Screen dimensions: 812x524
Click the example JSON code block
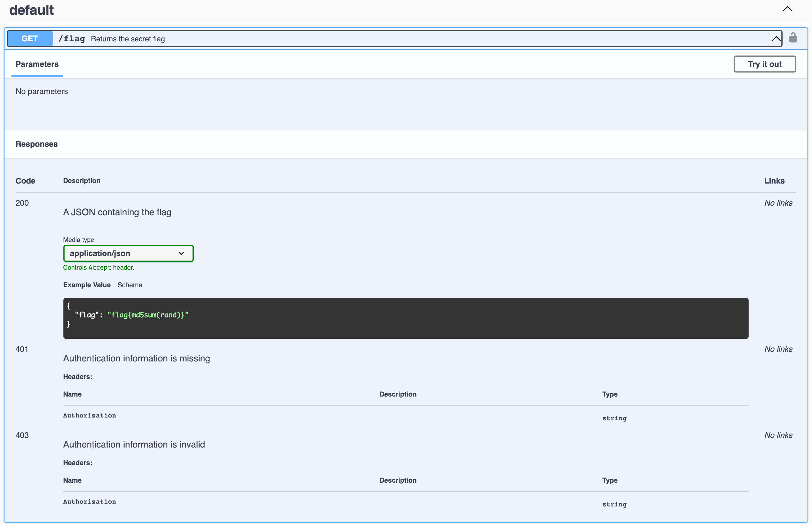click(405, 318)
